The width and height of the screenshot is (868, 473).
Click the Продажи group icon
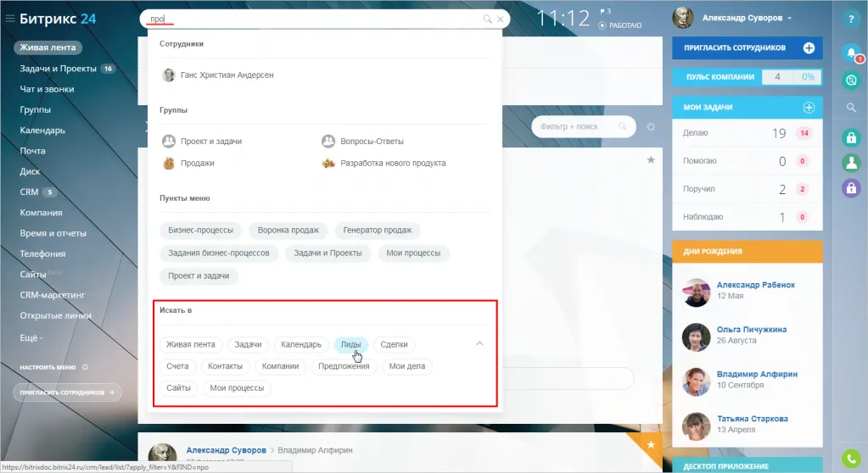(x=169, y=163)
